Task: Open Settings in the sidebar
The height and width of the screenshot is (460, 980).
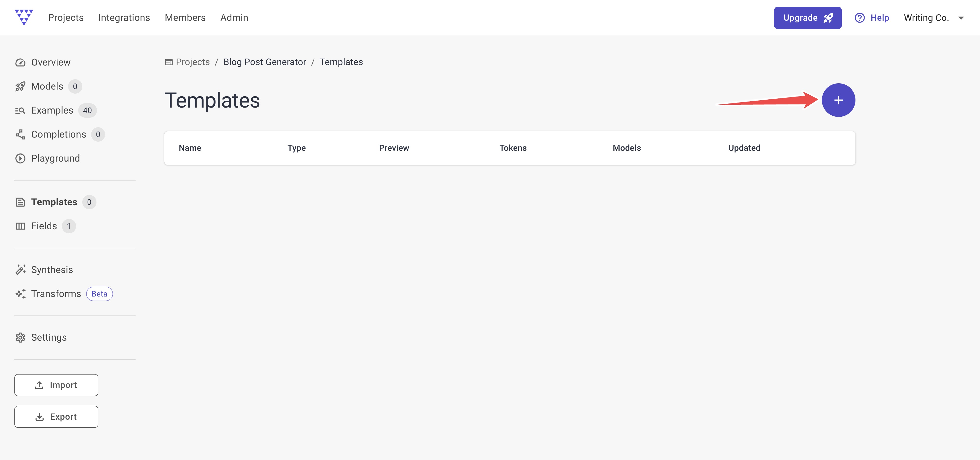Action: tap(49, 338)
